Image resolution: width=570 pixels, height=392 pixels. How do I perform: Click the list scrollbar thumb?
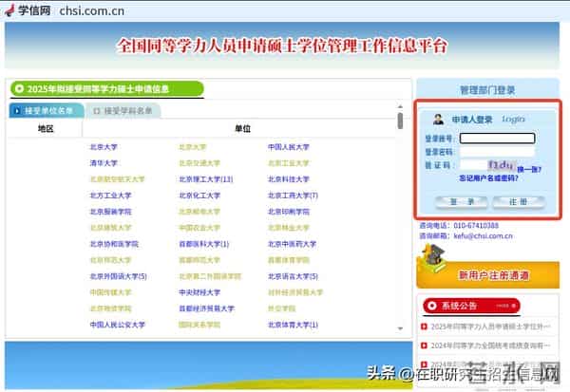click(400, 121)
